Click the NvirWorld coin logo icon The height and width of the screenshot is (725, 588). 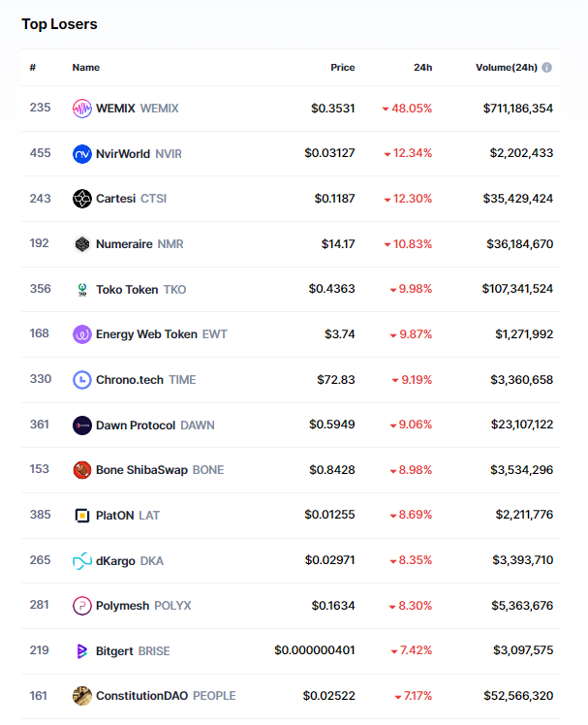pos(82,153)
